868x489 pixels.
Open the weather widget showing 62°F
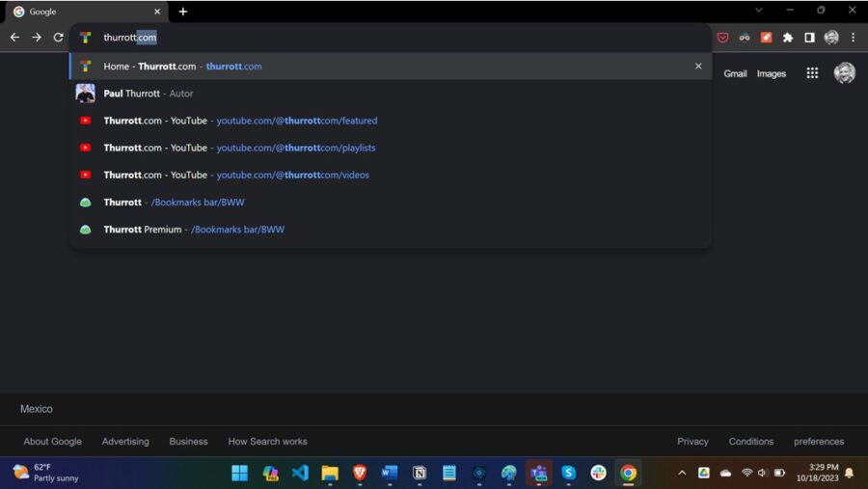[x=45, y=473]
